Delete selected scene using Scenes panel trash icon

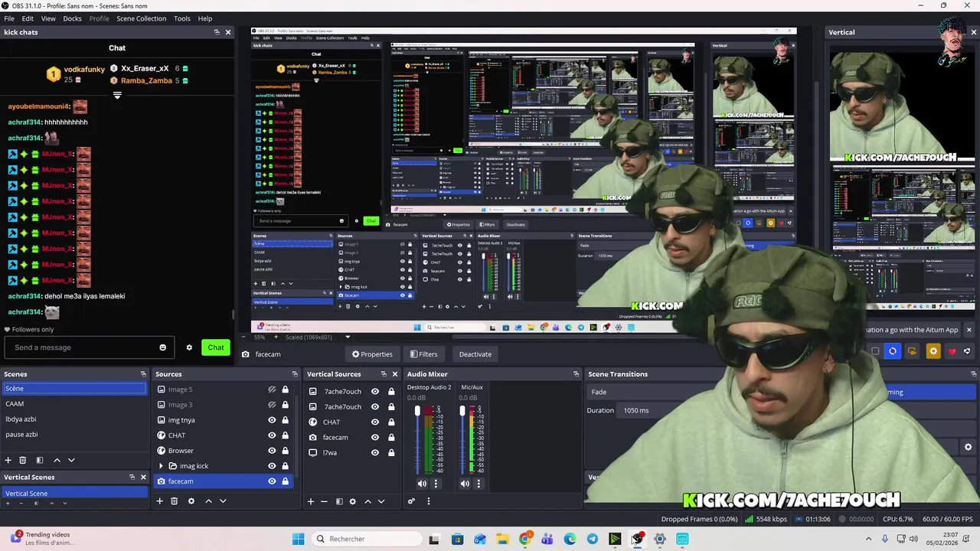tap(23, 460)
